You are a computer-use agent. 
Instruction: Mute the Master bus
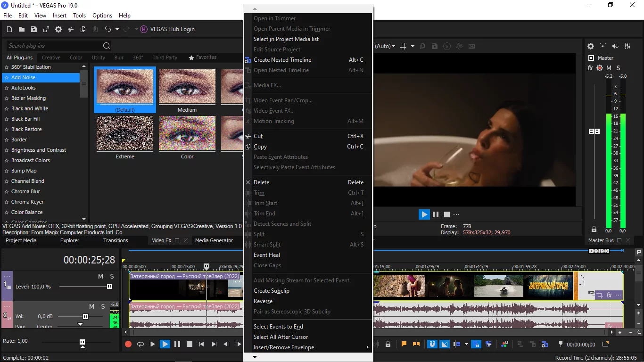(x=609, y=68)
